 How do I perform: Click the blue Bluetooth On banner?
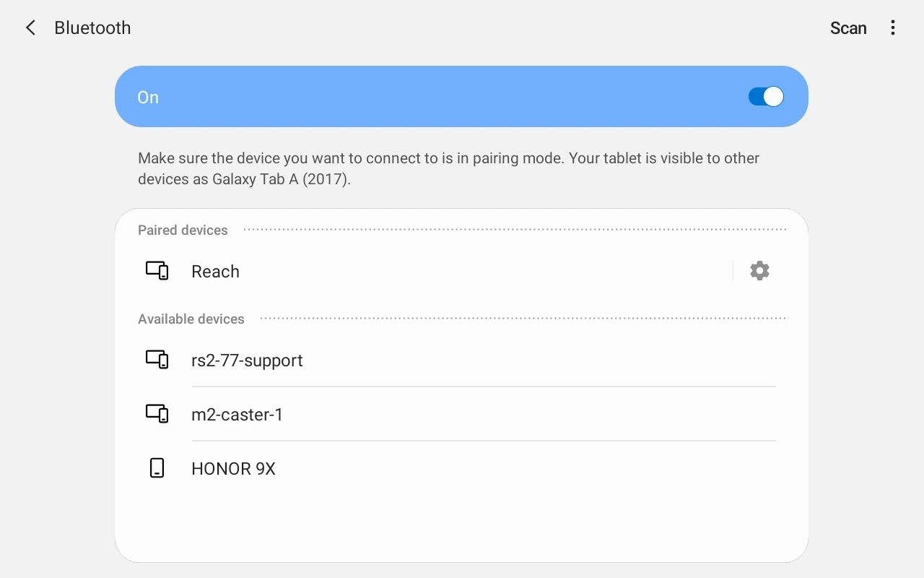point(462,96)
